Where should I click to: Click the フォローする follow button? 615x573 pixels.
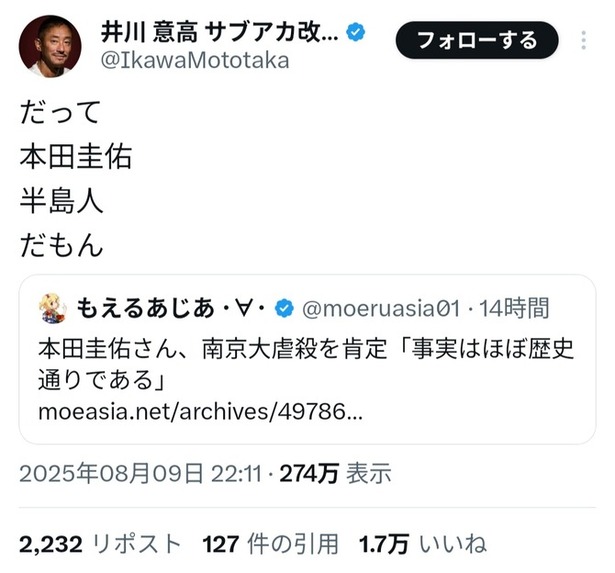(x=477, y=40)
